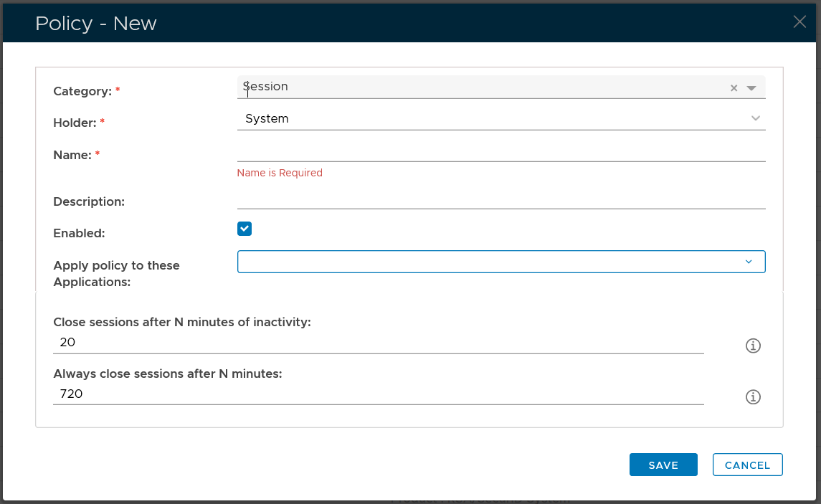Click the Session text in the Category field
Viewport: 821px width, 504px height.
tap(266, 87)
